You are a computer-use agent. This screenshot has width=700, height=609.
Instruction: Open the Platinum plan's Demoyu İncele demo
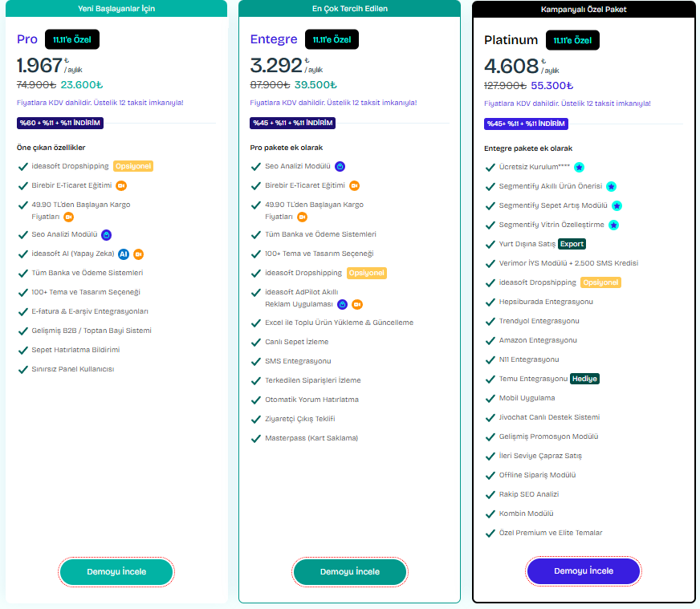click(584, 571)
